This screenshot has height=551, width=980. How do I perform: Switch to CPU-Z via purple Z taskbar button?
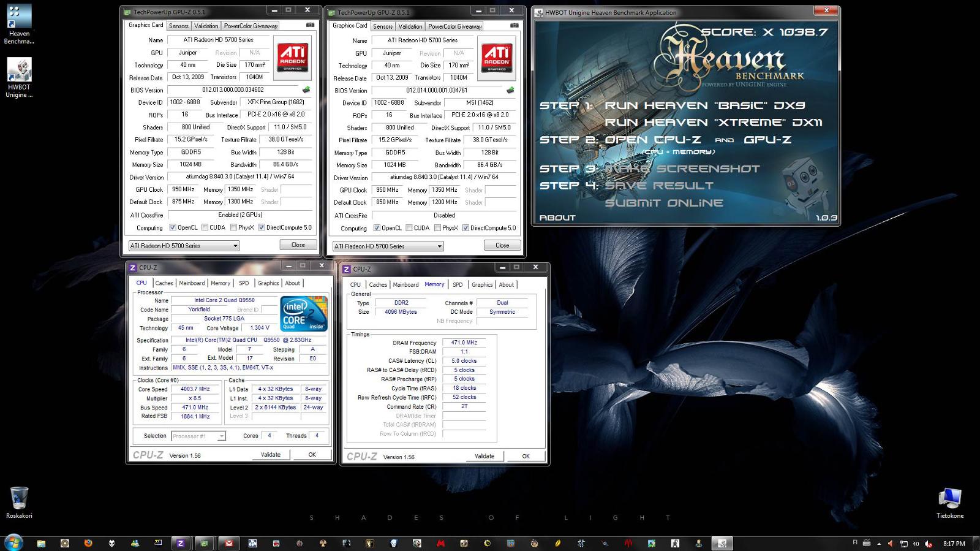click(x=180, y=543)
